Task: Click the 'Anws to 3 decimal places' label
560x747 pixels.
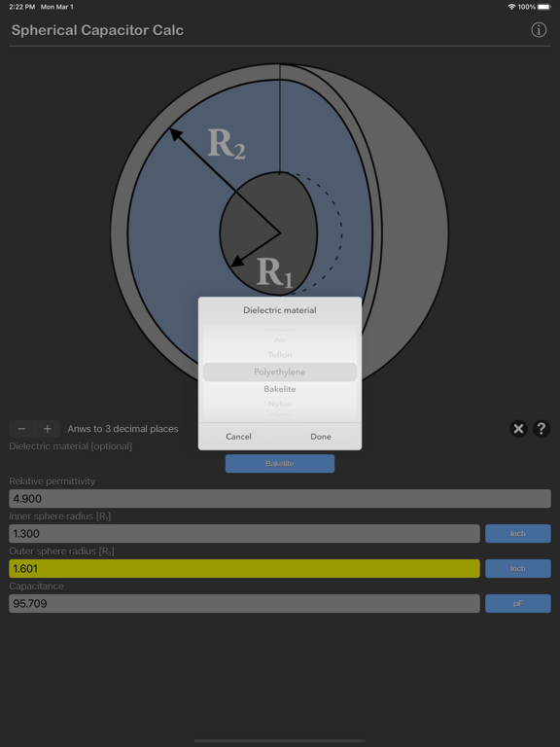Action: point(122,429)
